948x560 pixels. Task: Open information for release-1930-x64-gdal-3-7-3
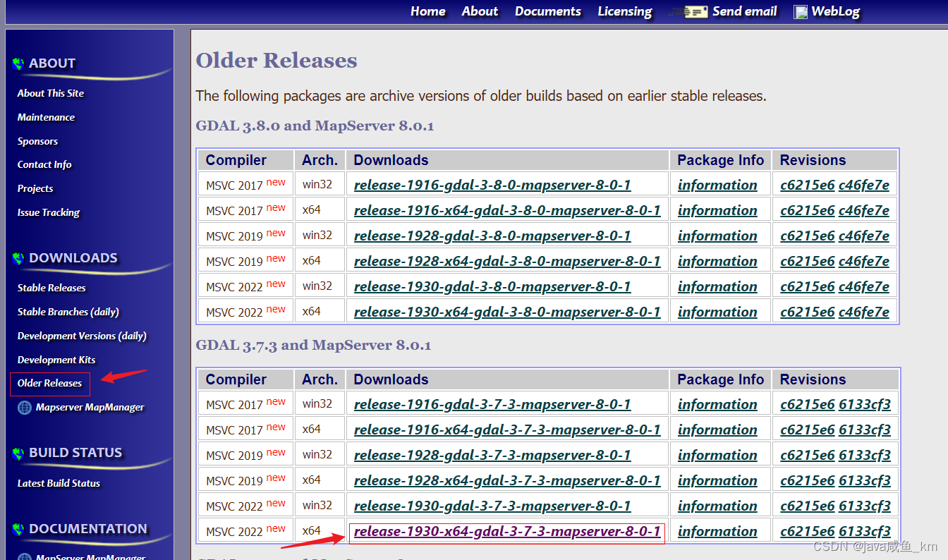[717, 531]
